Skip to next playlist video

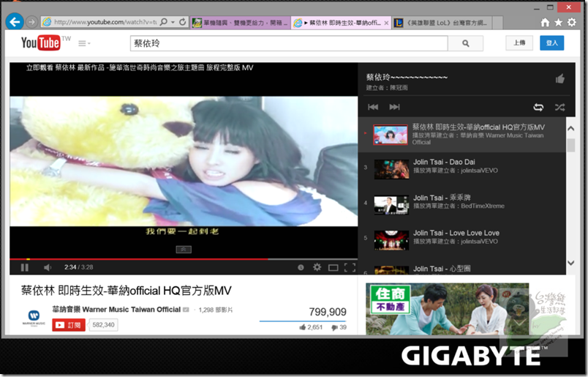pyautogui.click(x=394, y=107)
